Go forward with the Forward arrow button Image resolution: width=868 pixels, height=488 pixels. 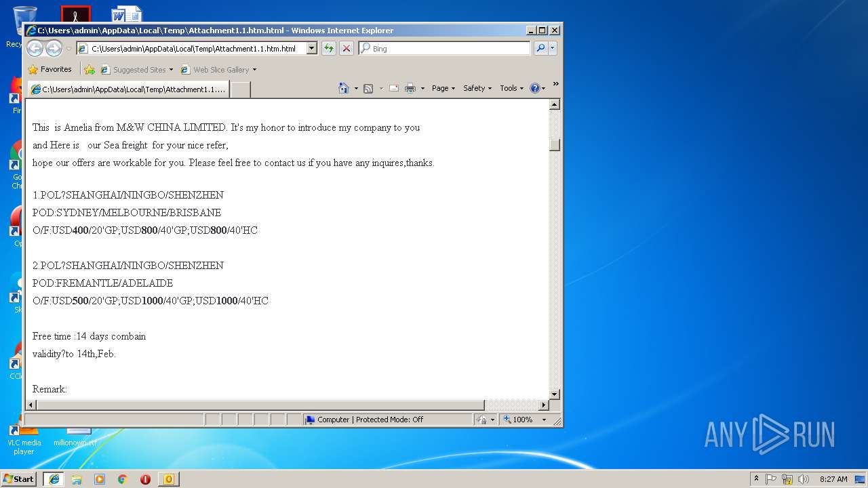pos(54,48)
